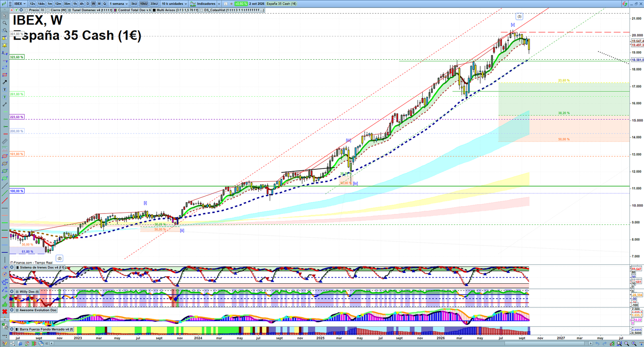The image size is (644, 347).
Task: Close the Awesome Evolution Doc panel
Action: 12,310
